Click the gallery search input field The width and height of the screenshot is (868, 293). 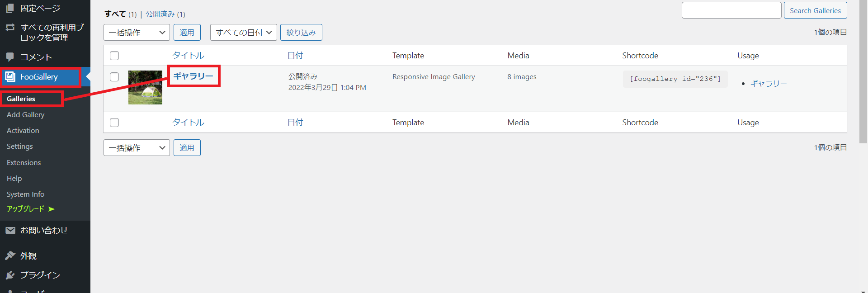(731, 10)
